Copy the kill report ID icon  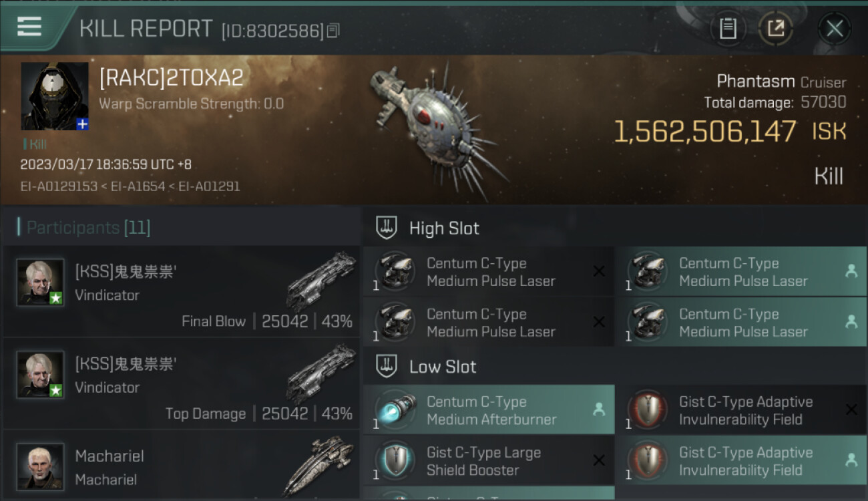[x=333, y=30]
